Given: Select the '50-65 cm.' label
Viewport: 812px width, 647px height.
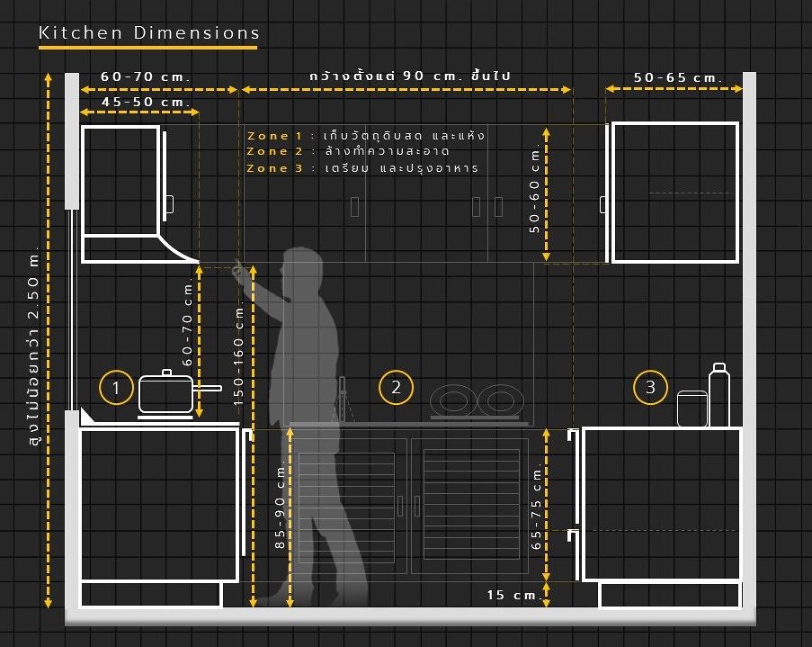Looking at the screenshot, I should [678, 77].
